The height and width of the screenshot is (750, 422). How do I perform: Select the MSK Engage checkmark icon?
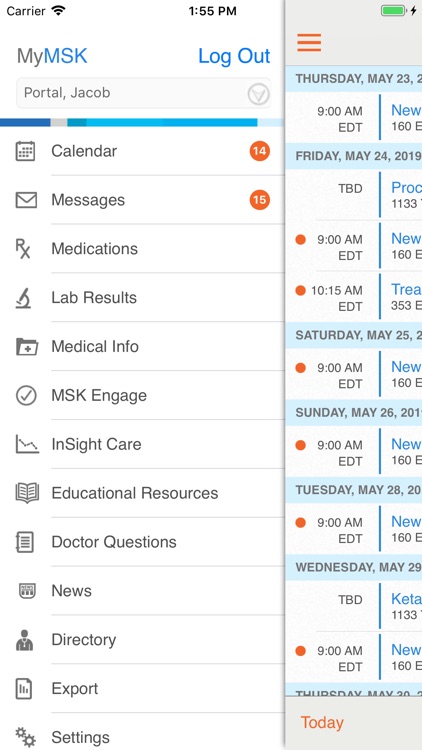(26, 396)
